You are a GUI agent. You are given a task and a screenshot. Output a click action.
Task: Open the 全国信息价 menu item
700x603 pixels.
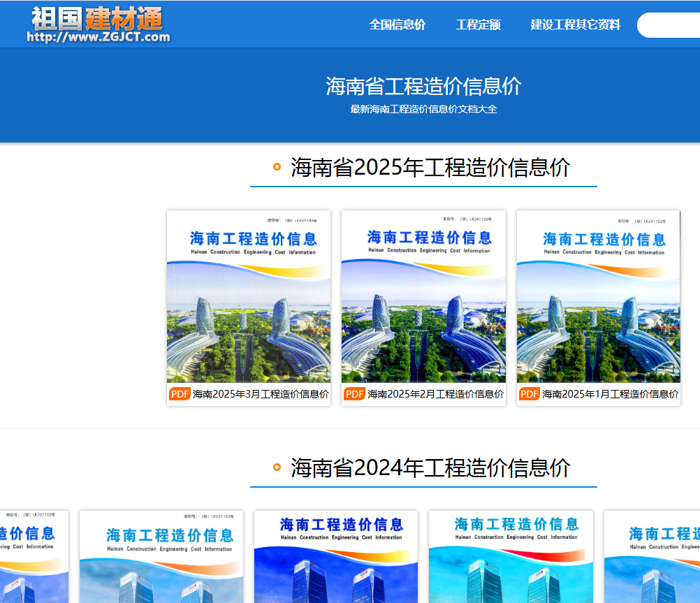[398, 24]
